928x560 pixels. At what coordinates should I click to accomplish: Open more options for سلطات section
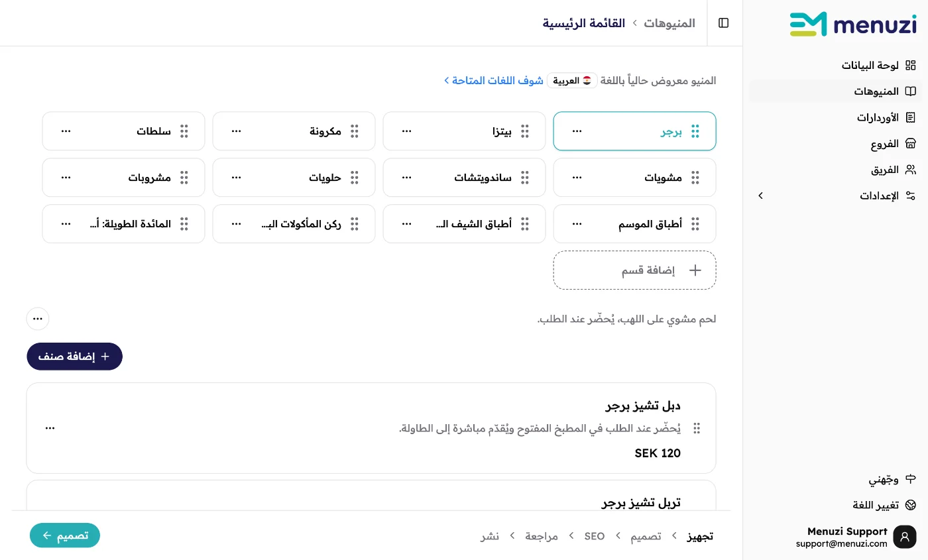(x=66, y=131)
